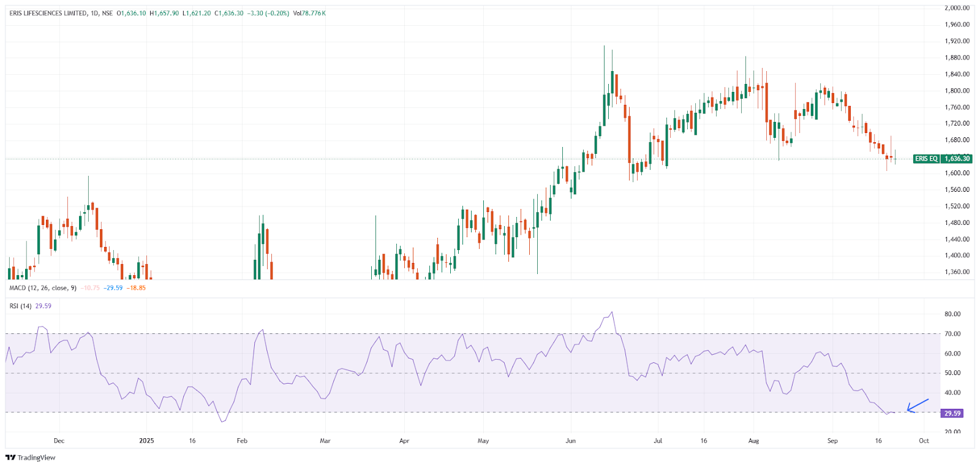Click the 1,760.00 price axis label
Screen dimensions: 980x467
coord(957,107)
